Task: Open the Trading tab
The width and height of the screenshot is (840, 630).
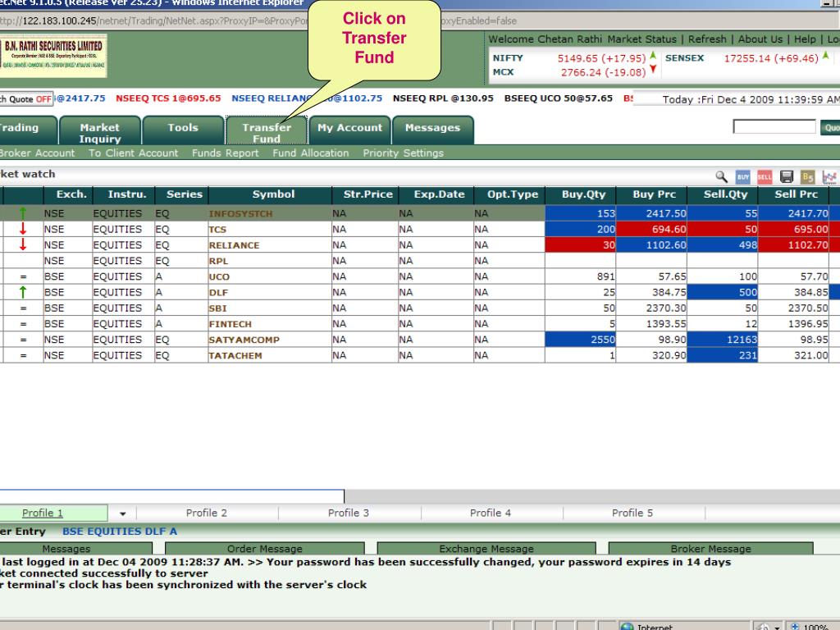Action: pyautogui.click(x=27, y=130)
